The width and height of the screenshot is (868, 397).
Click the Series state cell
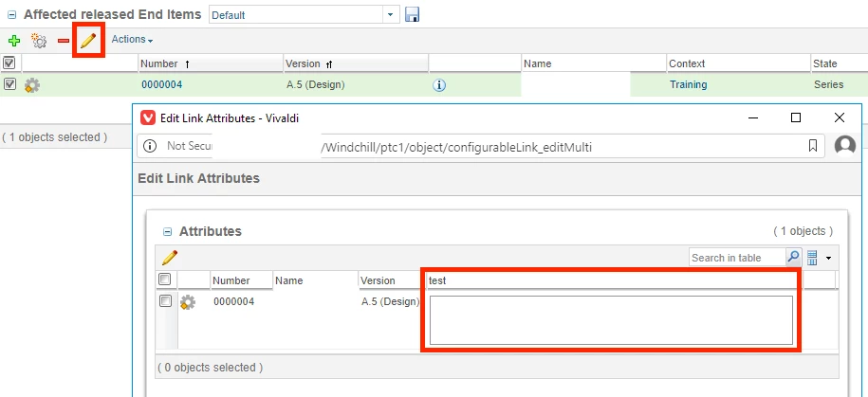[x=828, y=84]
